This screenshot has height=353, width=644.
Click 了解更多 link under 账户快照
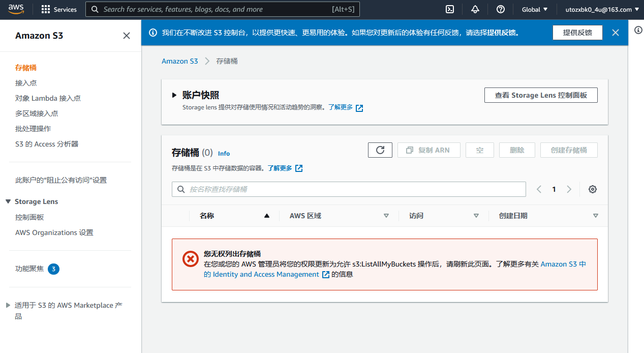[x=341, y=107]
